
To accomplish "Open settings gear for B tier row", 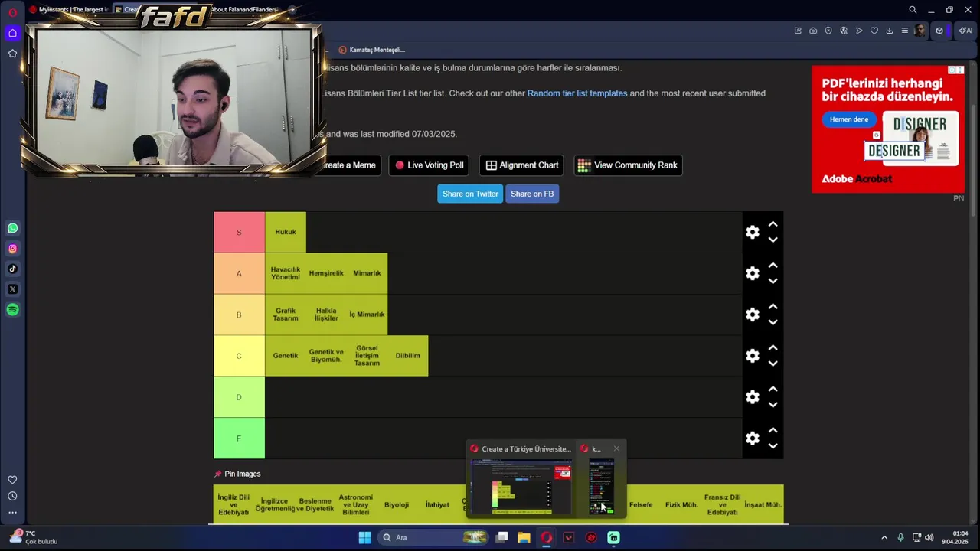I will tap(753, 315).
